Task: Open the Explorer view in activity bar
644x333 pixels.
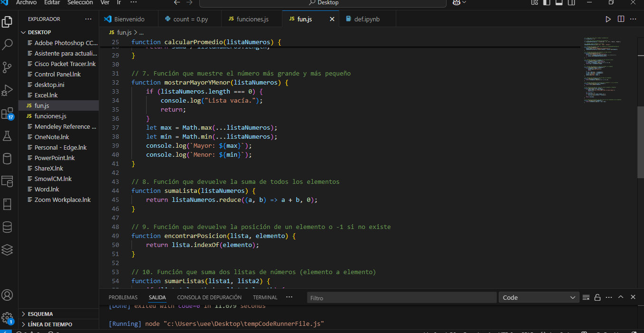Action: click(7, 22)
